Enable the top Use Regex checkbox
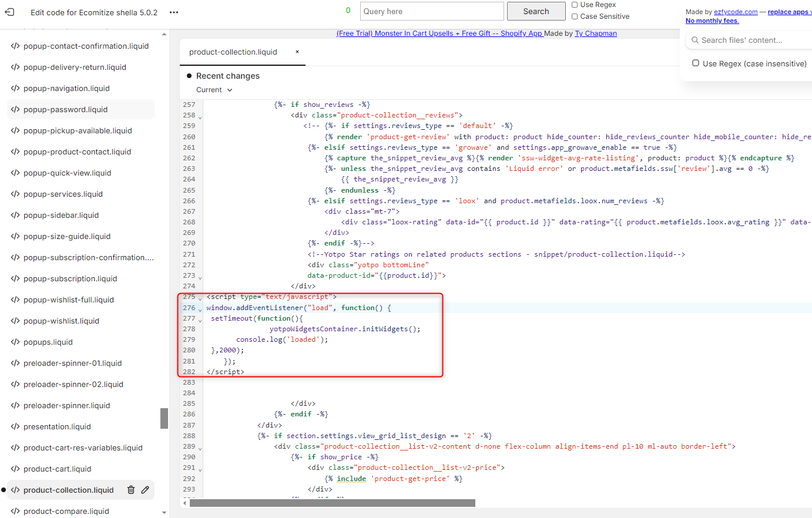The height and width of the screenshot is (518, 812). [x=575, y=5]
